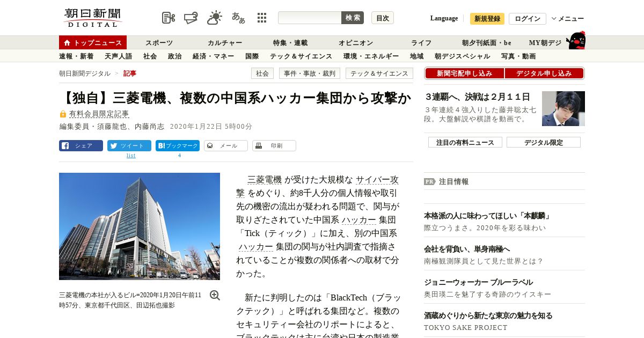
Task: Add Hatena bookmark for article
Action: (x=178, y=145)
